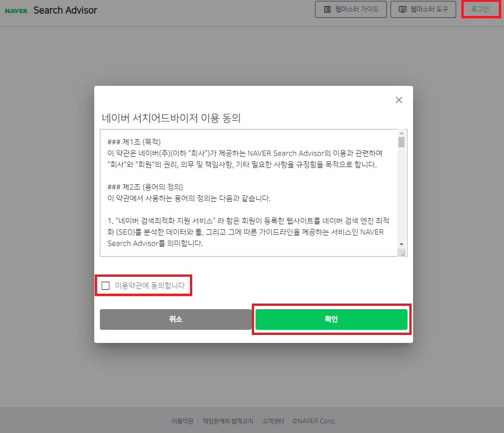Click the 취소 button
The width and height of the screenshot is (504, 433).
(x=175, y=319)
